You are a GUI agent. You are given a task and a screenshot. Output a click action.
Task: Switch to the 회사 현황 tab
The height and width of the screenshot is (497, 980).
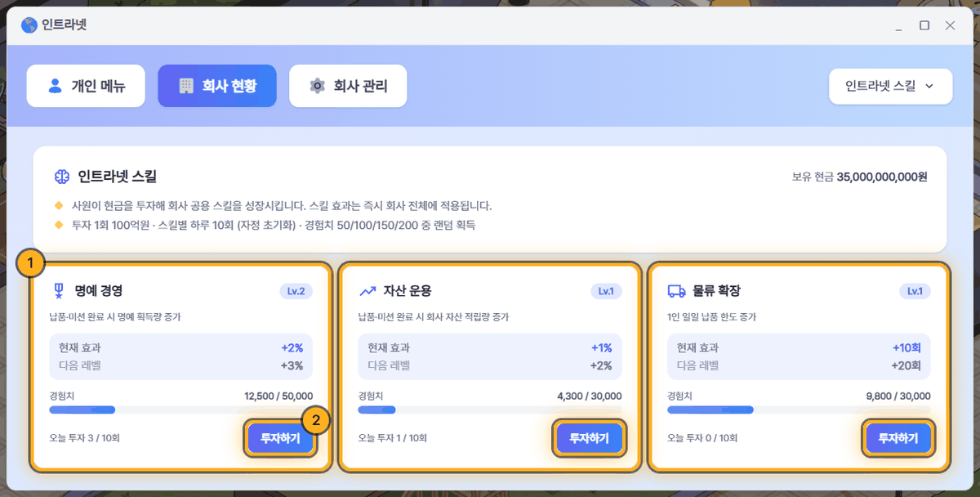click(x=217, y=86)
